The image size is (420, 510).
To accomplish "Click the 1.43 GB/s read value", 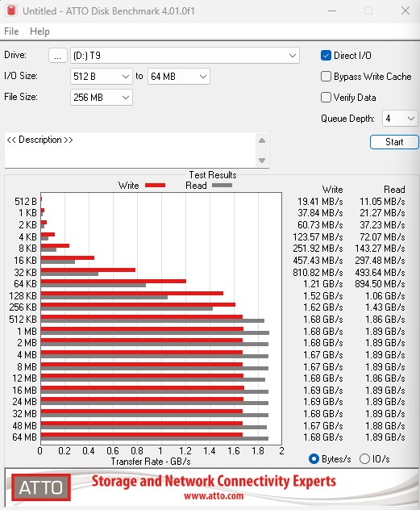I will (x=385, y=307).
